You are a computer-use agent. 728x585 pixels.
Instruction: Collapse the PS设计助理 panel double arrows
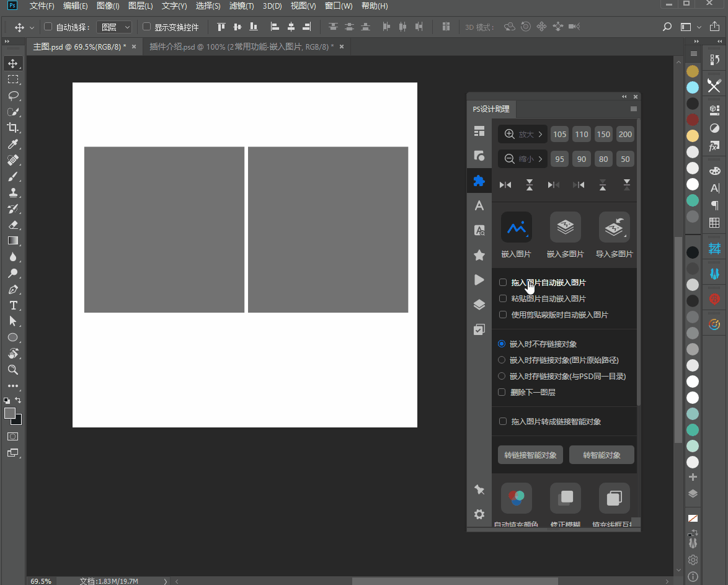pyautogui.click(x=624, y=97)
